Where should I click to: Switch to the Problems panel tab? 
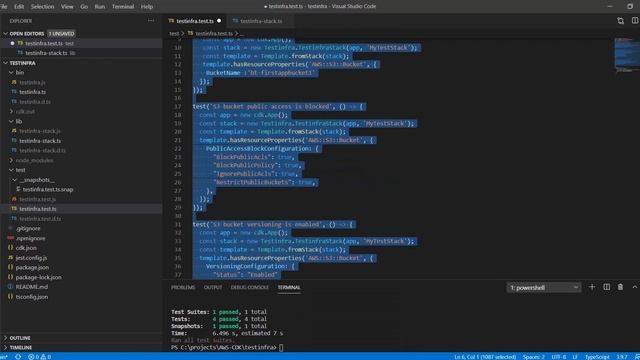(183, 287)
